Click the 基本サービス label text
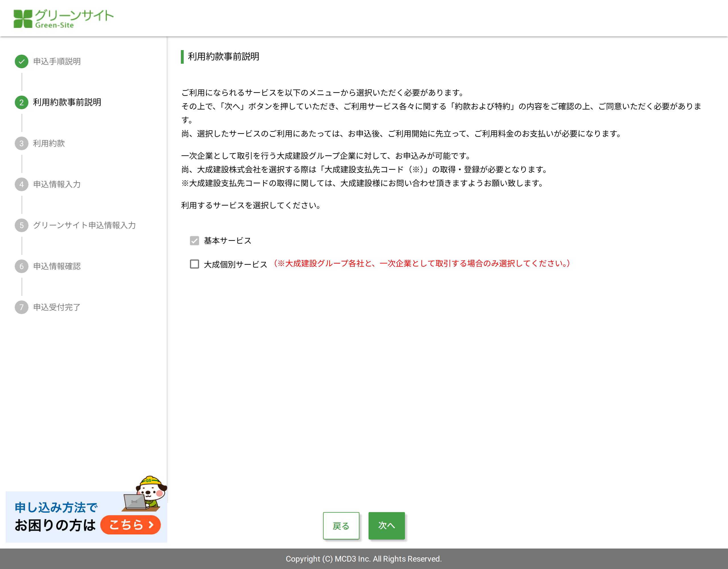The image size is (728, 569). (x=228, y=241)
